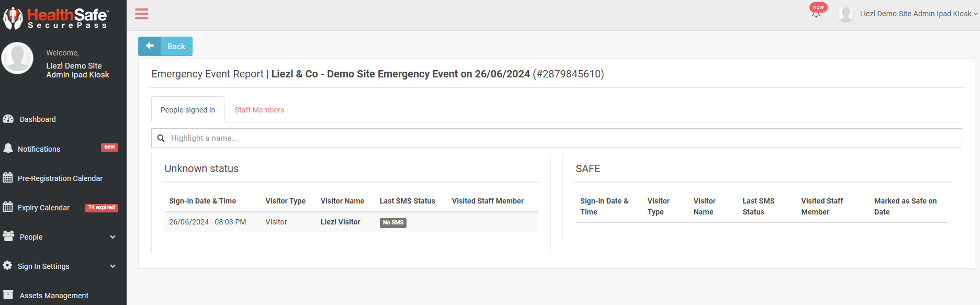Viewport: 980px width, 305px height.
Task: Select the People signed in tab
Action: (x=188, y=110)
